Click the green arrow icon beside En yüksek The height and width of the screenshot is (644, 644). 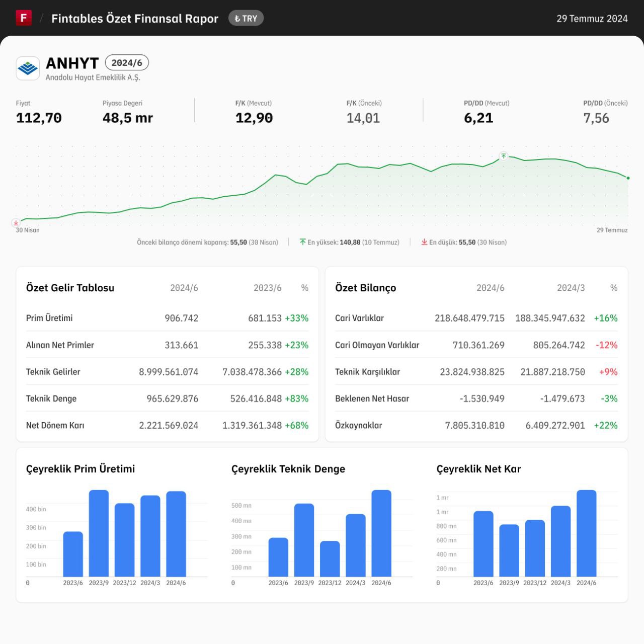pos(303,242)
